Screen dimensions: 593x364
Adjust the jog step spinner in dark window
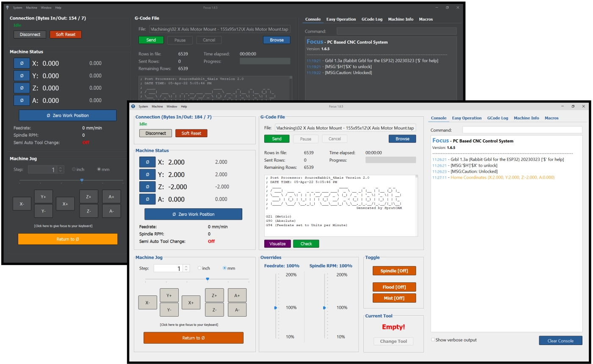61,169
